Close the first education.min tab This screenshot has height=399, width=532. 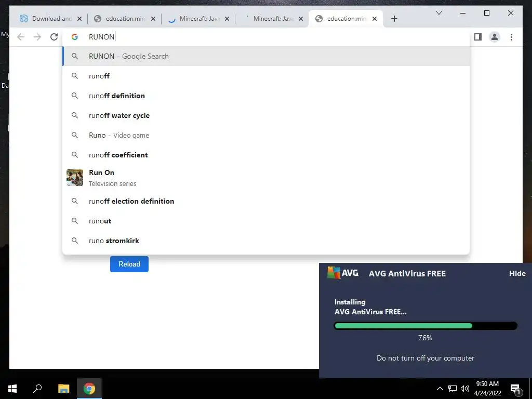click(x=153, y=19)
